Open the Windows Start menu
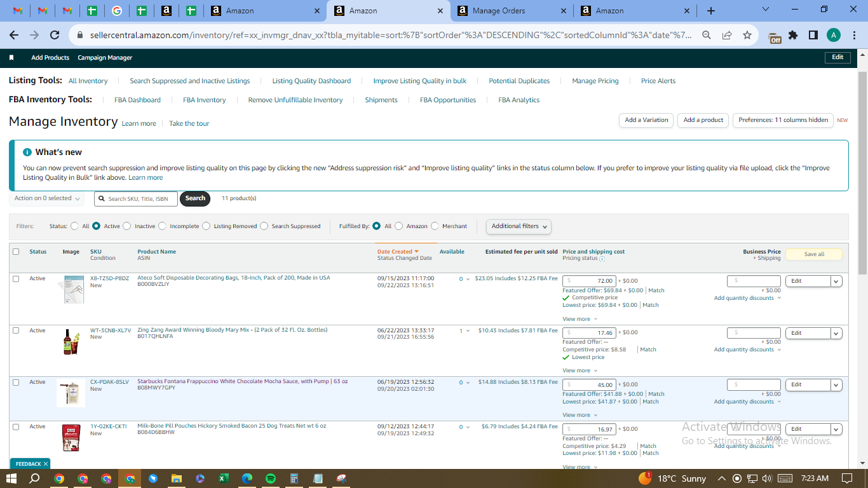 (11, 478)
